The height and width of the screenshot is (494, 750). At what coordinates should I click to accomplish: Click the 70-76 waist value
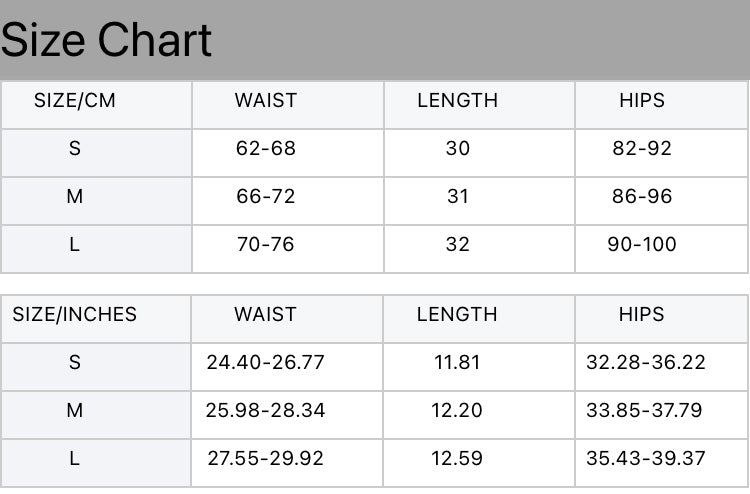coord(266,244)
